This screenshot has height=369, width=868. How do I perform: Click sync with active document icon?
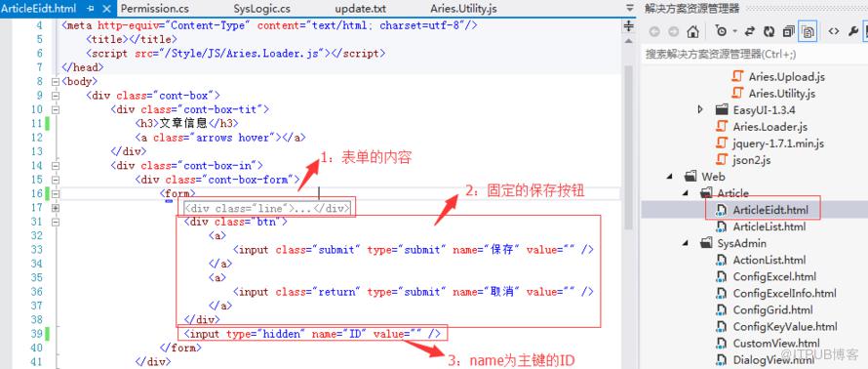(750, 32)
